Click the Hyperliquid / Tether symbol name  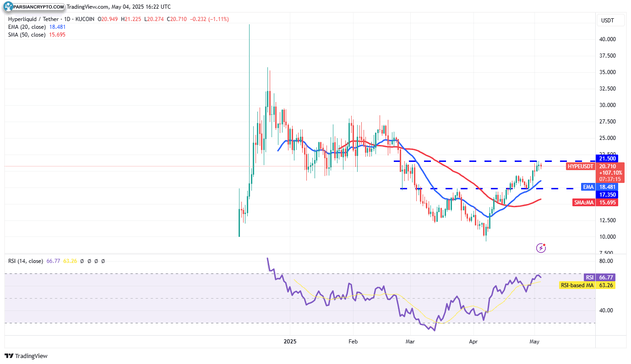point(32,19)
